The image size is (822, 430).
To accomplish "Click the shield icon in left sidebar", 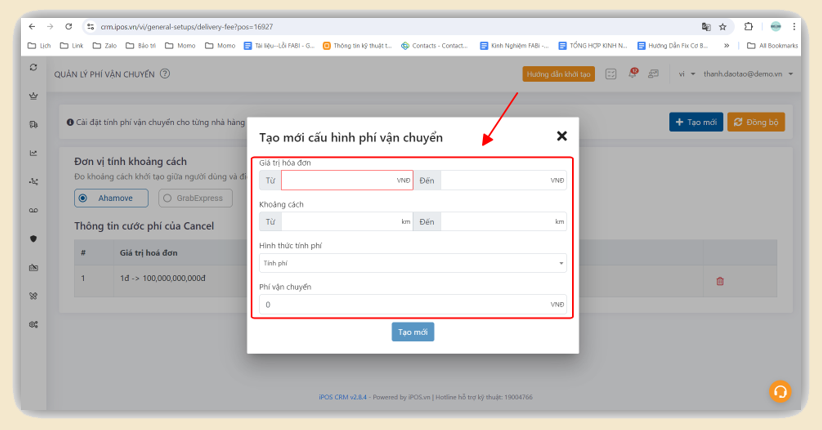I will click(34, 239).
